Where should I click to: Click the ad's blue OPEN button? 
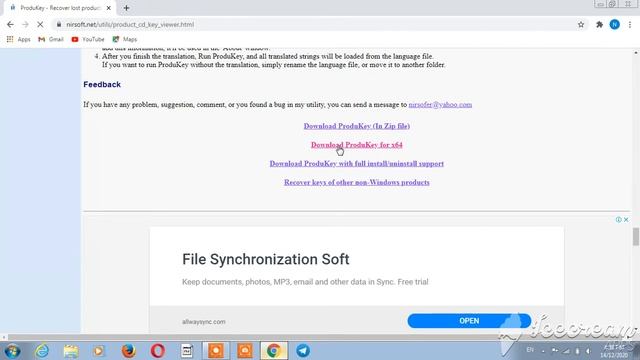pos(469,321)
